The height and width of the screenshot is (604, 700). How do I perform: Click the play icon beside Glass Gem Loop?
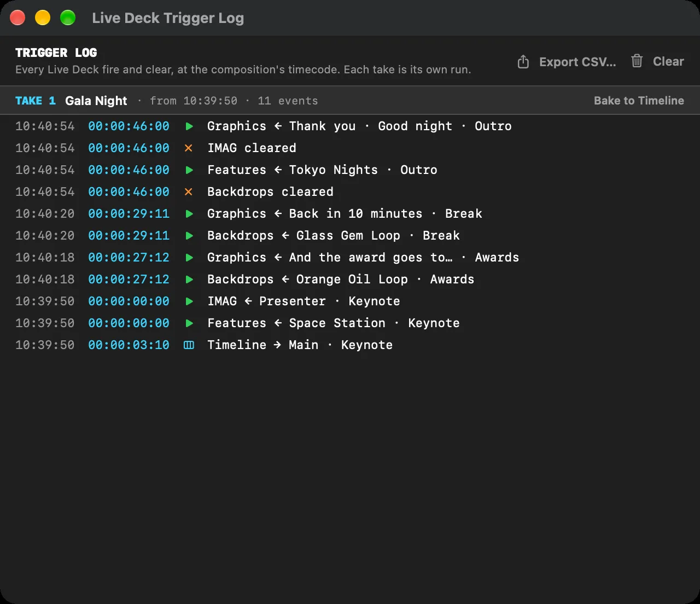coord(189,236)
